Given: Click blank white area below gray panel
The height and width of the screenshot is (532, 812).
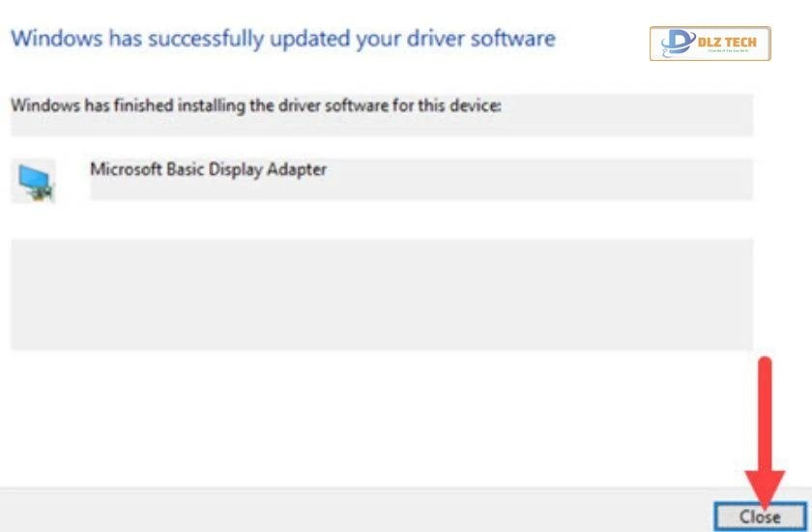Looking at the screenshot, I should [x=381, y=416].
